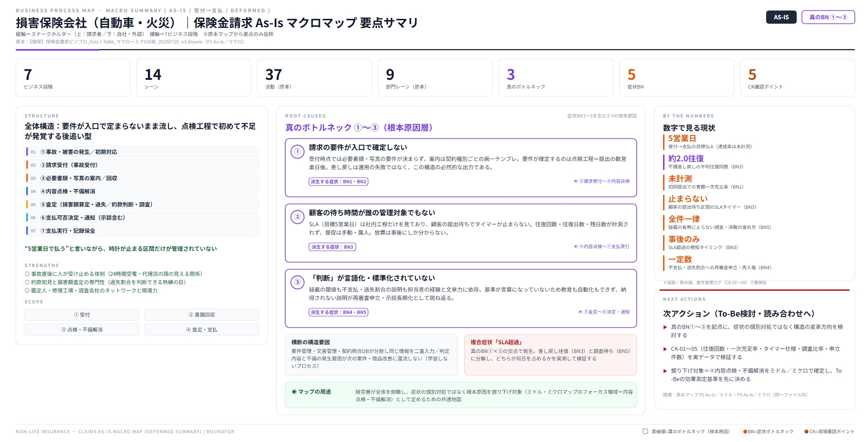Click the 9 部門レーン（原本） stat card
Image resolution: width=868 pixels, height=442 pixels.
tap(435, 78)
